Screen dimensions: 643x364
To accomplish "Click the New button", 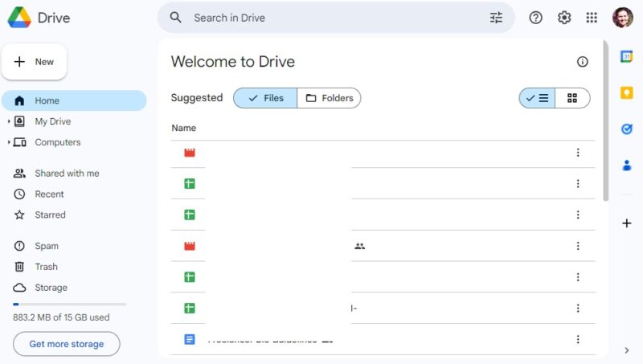I will pos(34,62).
